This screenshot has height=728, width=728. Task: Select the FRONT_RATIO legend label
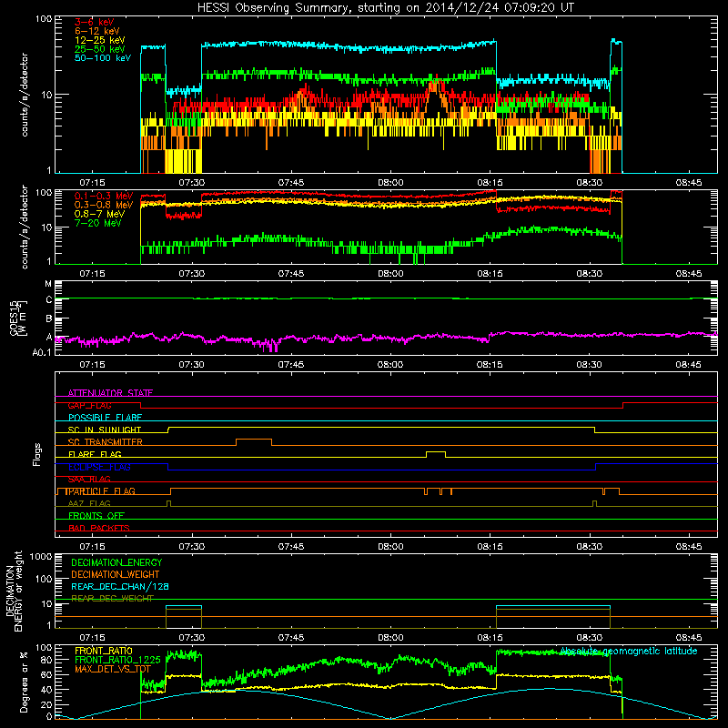tap(104, 651)
